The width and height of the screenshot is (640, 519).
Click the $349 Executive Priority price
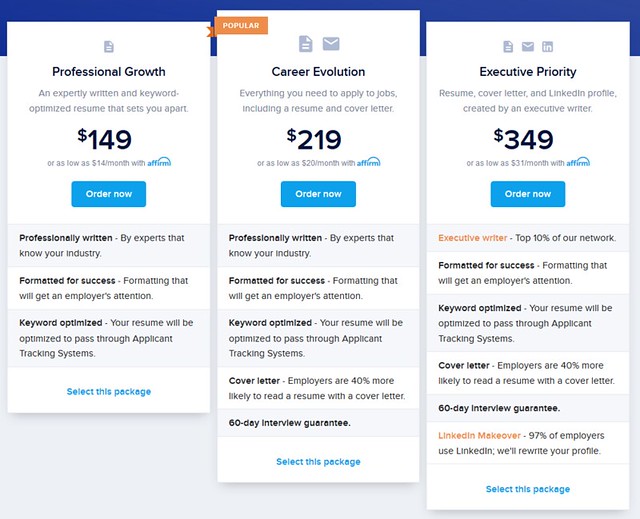(528, 136)
